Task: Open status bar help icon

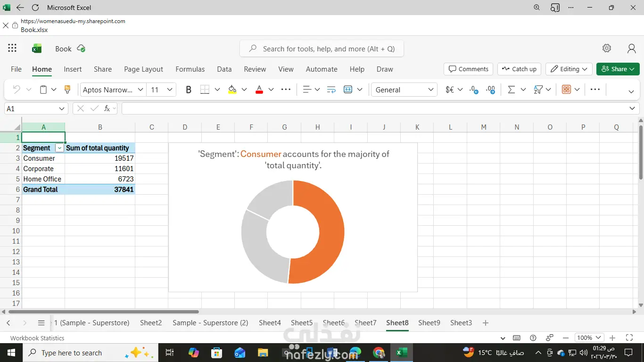Action: point(533,338)
